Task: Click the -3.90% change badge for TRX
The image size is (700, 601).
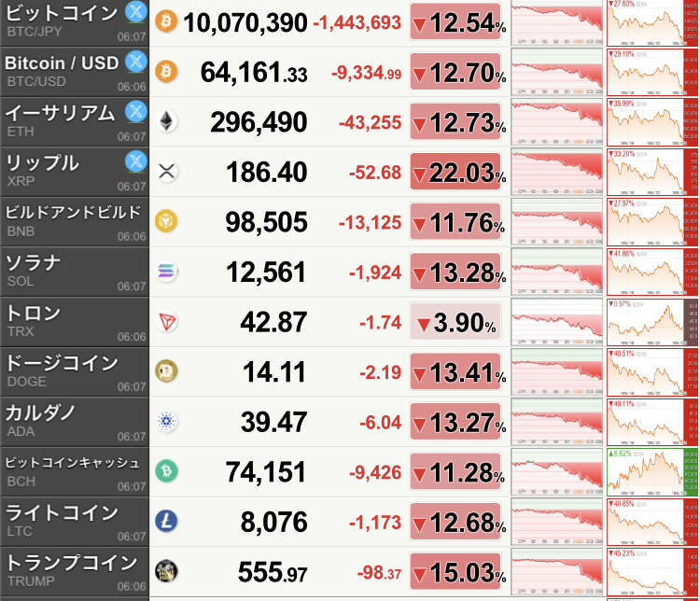Action: click(x=458, y=322)
